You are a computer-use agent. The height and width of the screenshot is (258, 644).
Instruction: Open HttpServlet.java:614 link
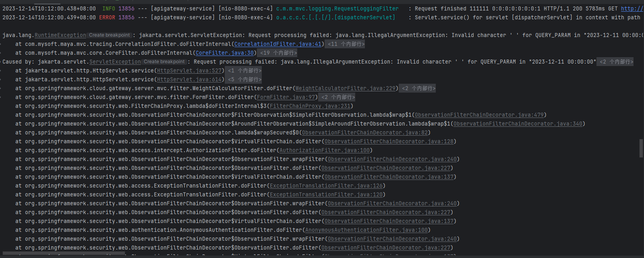coord(189,79)
